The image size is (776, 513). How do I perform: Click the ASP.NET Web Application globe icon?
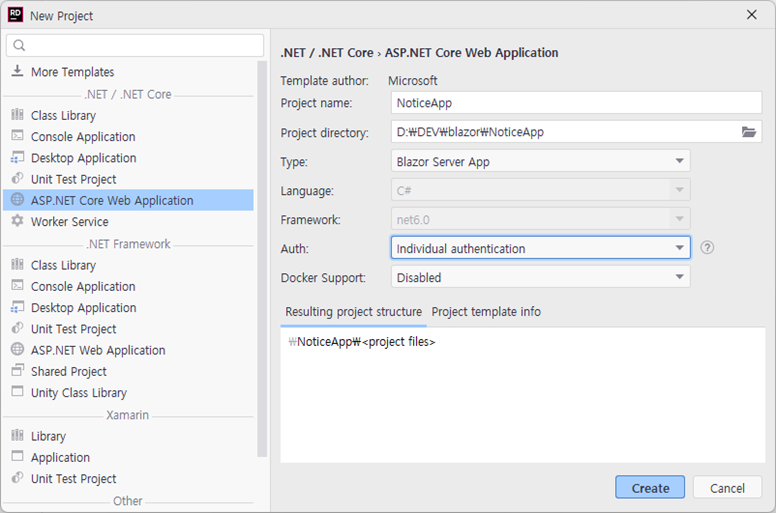[x=17, y=349]
